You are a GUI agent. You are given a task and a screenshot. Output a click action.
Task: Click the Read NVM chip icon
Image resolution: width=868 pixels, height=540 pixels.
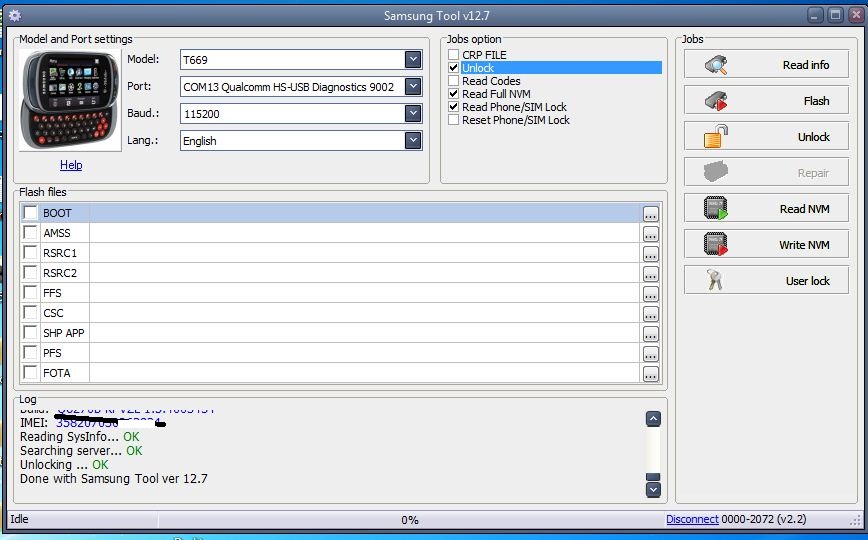[716, 208]
